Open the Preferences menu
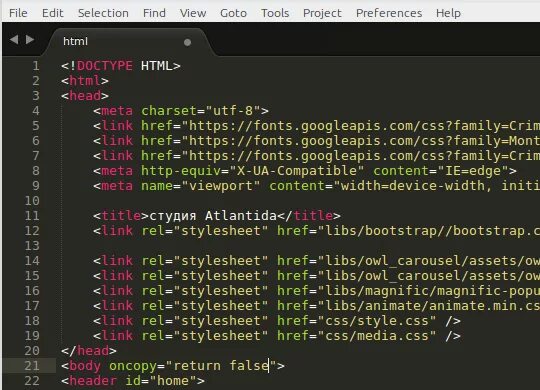Screen dimensions: 540x390 point(389,13)
